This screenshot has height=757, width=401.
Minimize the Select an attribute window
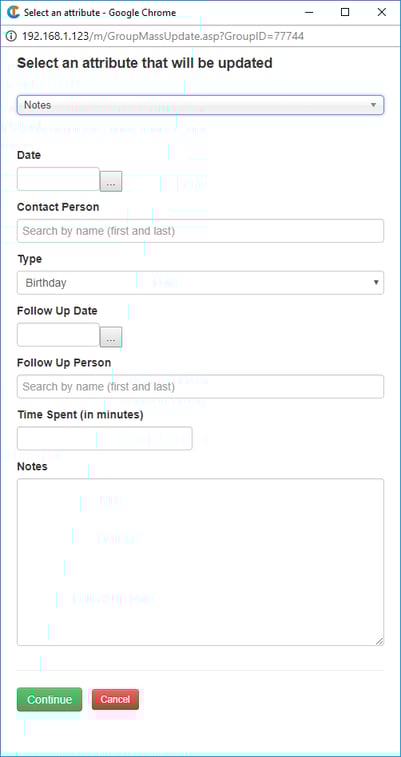pyautogui.click(x=309, y=13)
